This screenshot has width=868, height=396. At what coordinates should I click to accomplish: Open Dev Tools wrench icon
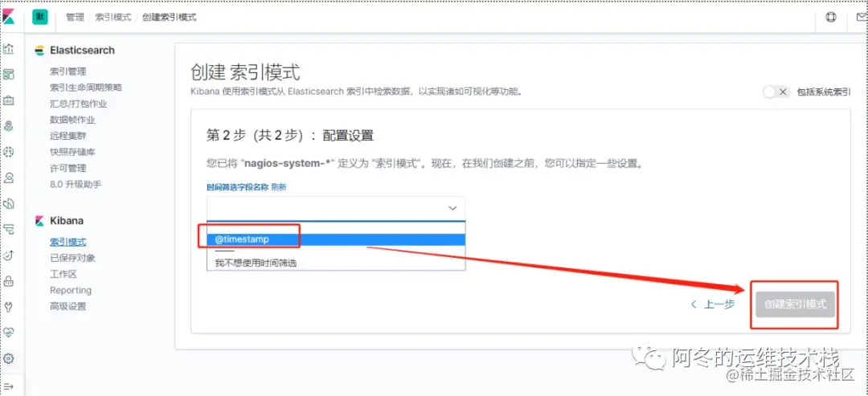(8, 307)
